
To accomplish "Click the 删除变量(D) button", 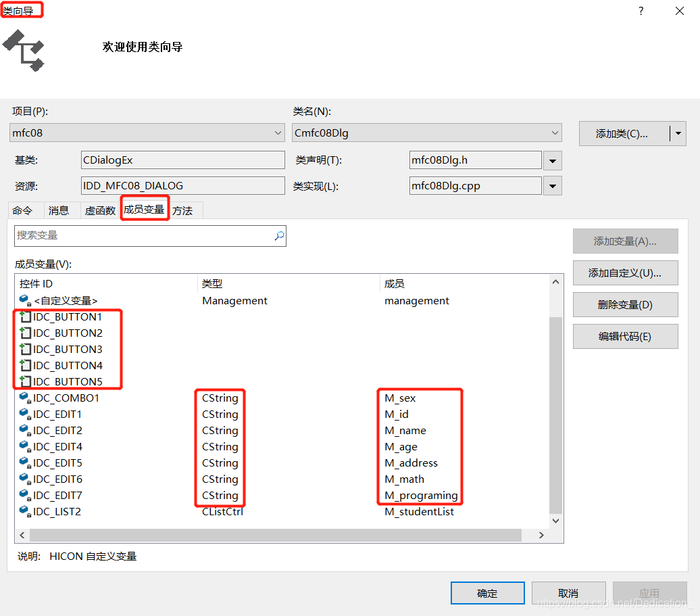I will pyautogui.click(x=625, y=305).
